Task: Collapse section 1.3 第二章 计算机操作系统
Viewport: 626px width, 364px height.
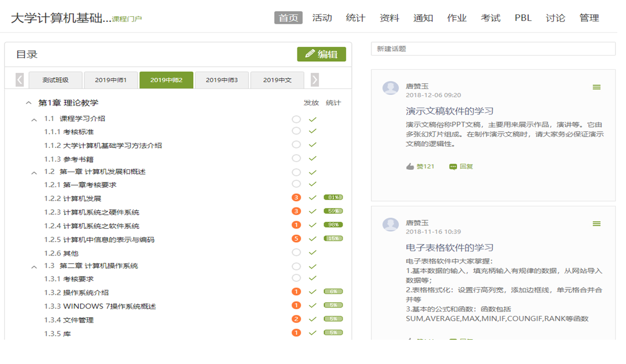Action: pyautogui.click(x=34, y=266)
